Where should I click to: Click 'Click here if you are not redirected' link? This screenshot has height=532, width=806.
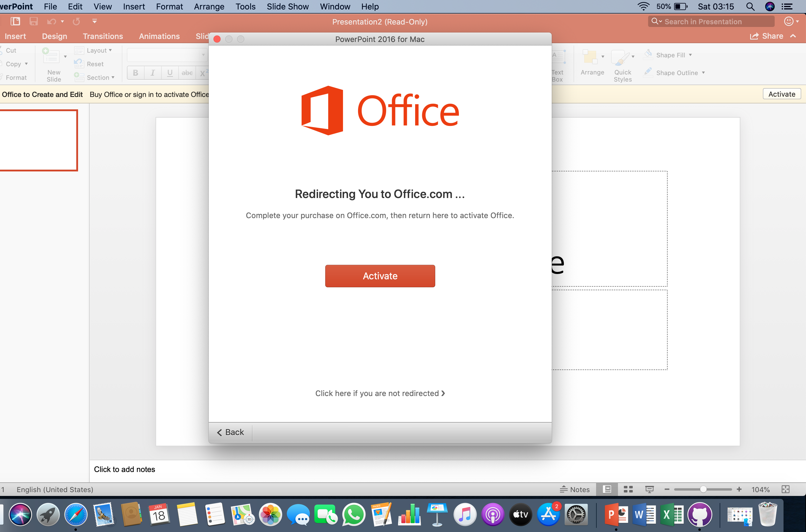pos(380,393)
